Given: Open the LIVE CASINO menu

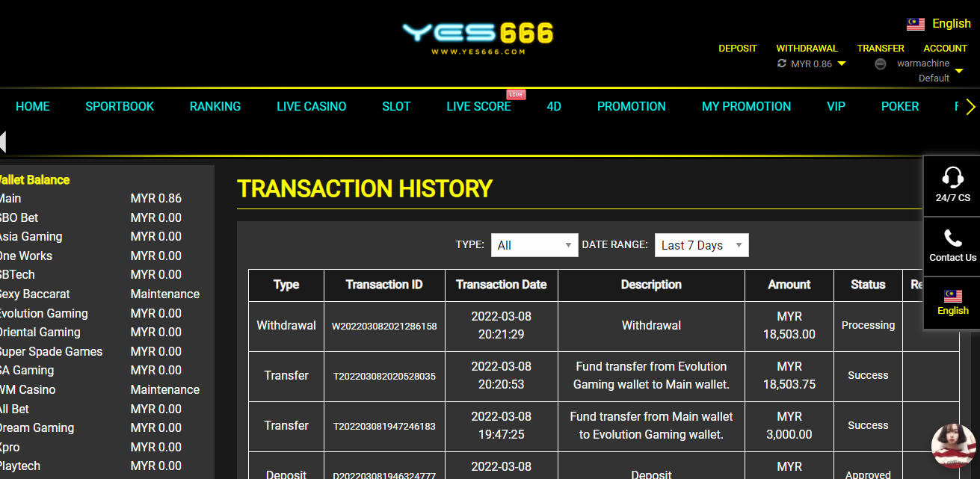Looking at the screenshot, I should 311,106.
